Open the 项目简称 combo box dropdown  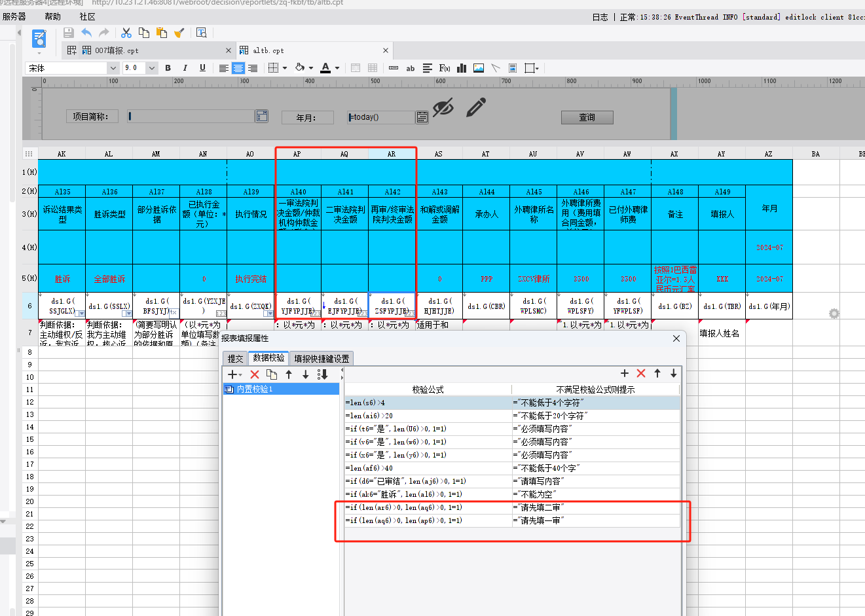[x=262, y=116]
